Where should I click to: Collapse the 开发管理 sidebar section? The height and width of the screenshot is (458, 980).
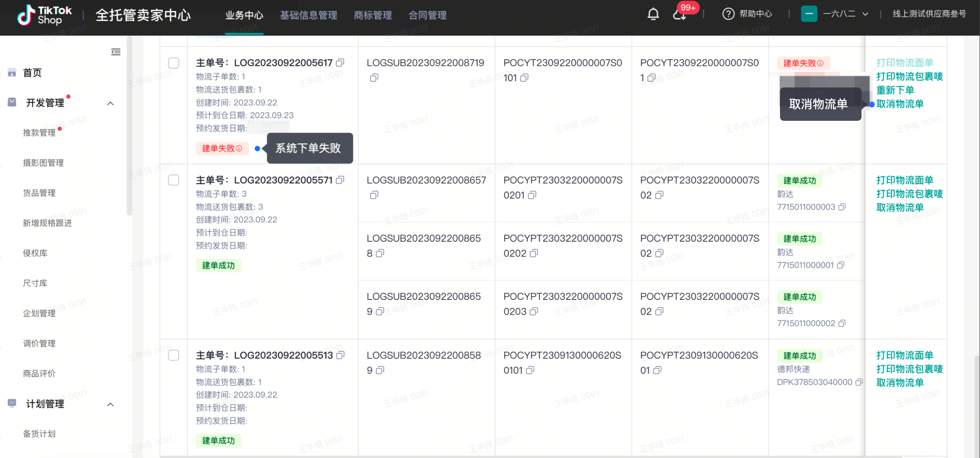point(110,103)
